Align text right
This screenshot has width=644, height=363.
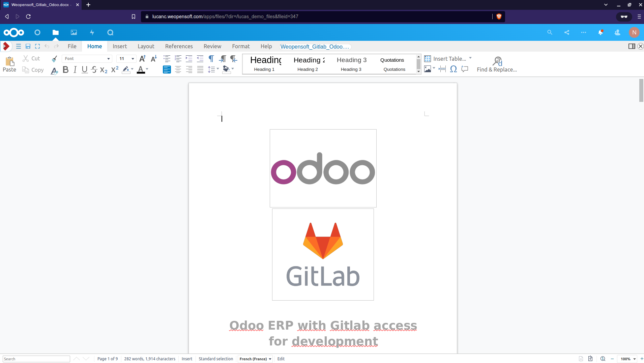pos(189,70)
